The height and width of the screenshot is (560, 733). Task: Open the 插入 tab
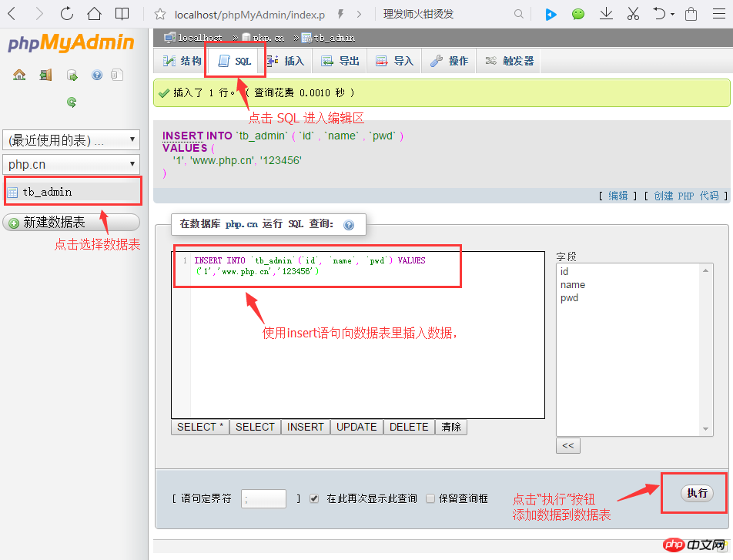coord(286,60)
